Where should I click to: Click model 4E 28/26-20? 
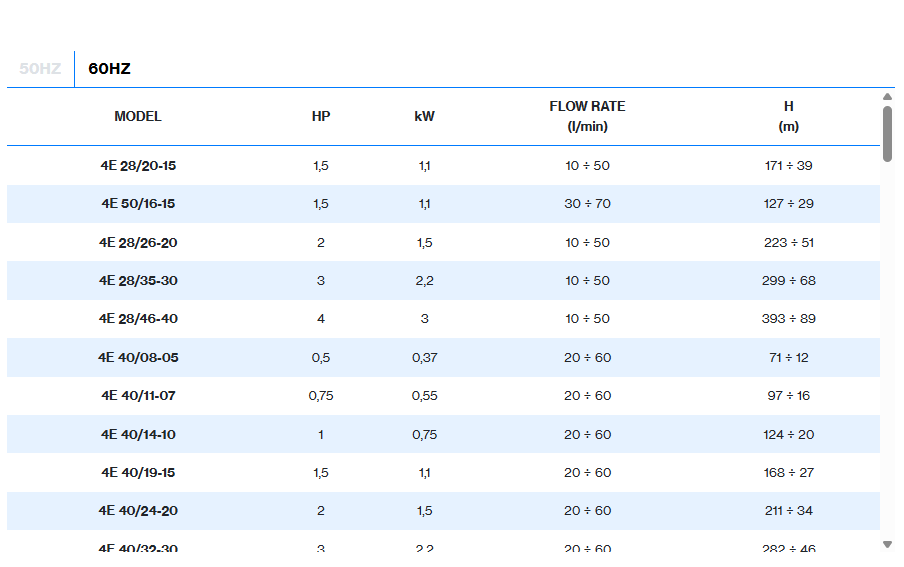point(138,243)
